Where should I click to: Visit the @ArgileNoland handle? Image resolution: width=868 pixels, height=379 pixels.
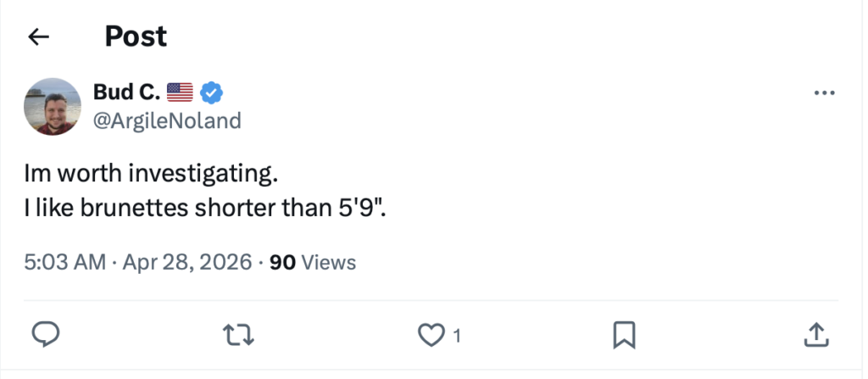click(167, 121)
